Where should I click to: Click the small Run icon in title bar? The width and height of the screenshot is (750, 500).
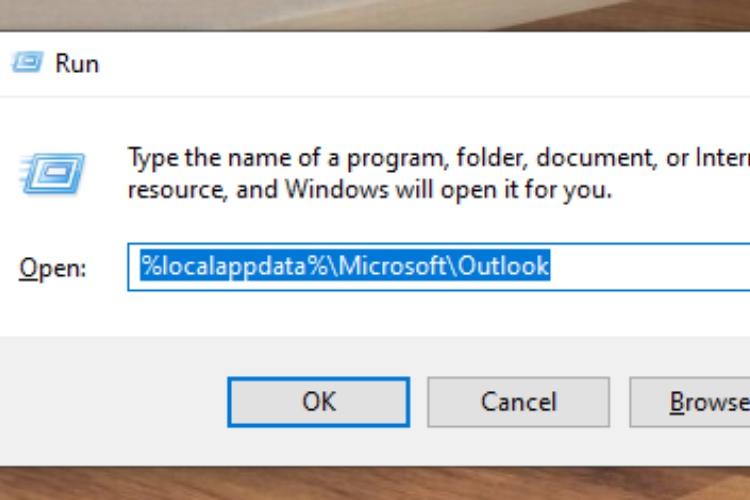27,62
